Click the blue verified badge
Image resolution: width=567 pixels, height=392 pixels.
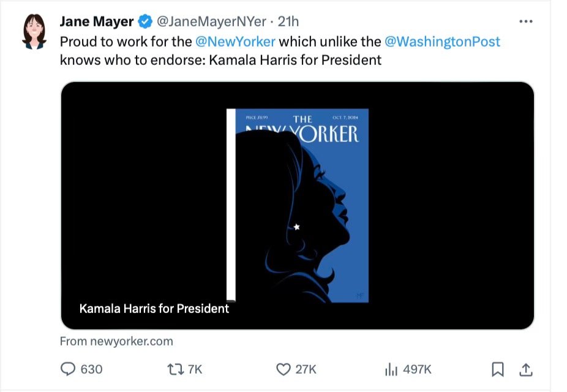(145, 22)
